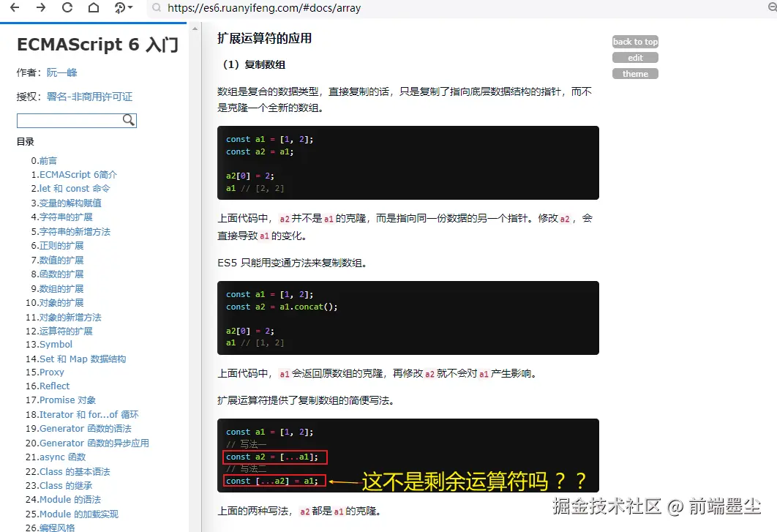Open the homepage via the home icon
Image resolution: width=777 pixels, height=532 pixels.
click(x=94, y=7)
